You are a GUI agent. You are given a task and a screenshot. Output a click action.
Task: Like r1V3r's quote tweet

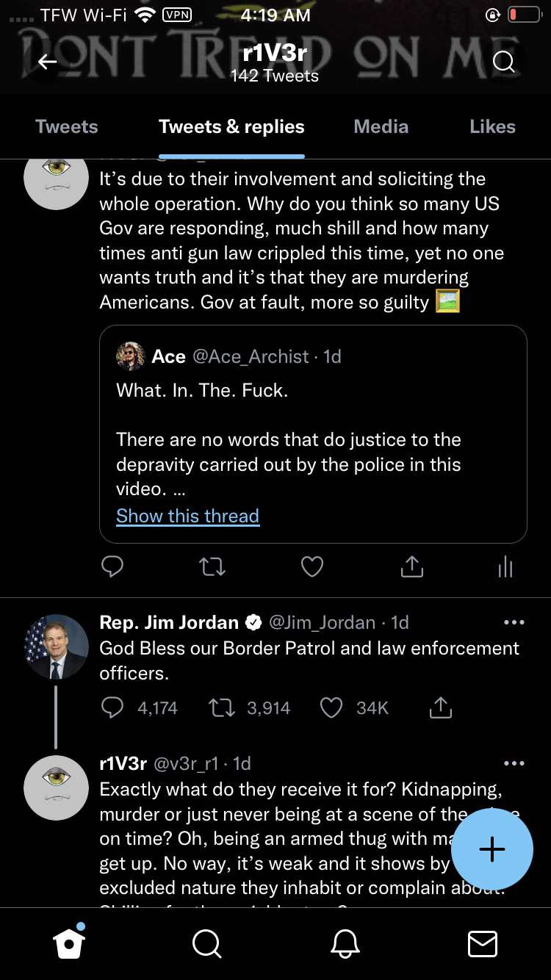(312, 566)
